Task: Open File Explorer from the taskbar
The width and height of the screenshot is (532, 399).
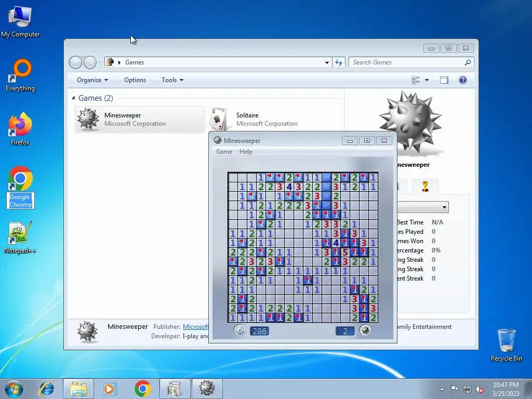Action: tap(78, 389)
